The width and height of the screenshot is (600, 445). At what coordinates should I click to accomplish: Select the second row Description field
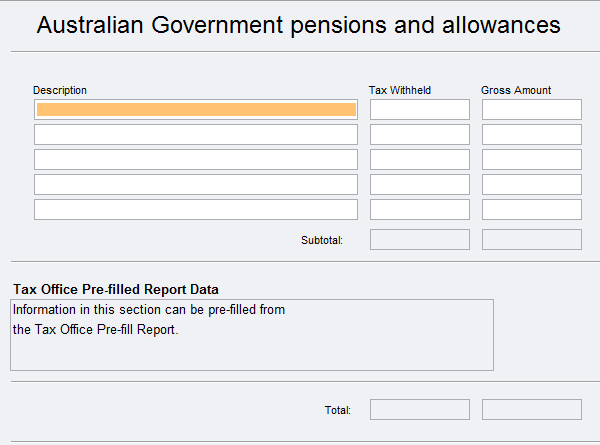(x=196, y=135)
